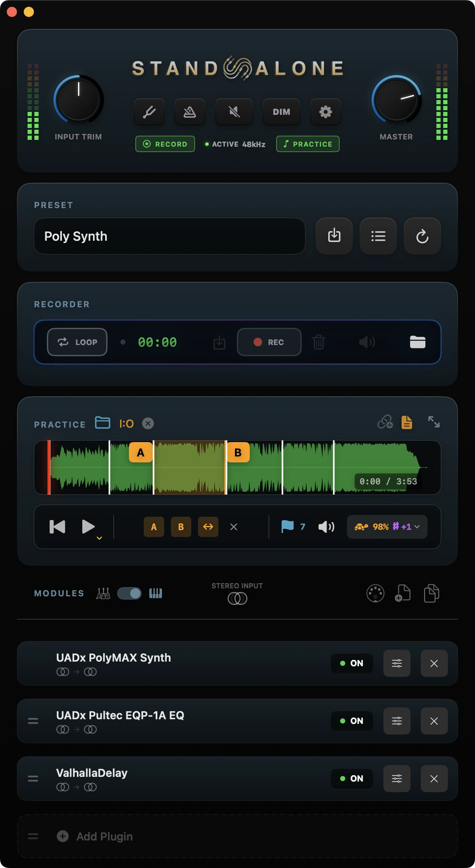Save the current preset icon
Screen dimensions: 475x868
tap(334, 236)
